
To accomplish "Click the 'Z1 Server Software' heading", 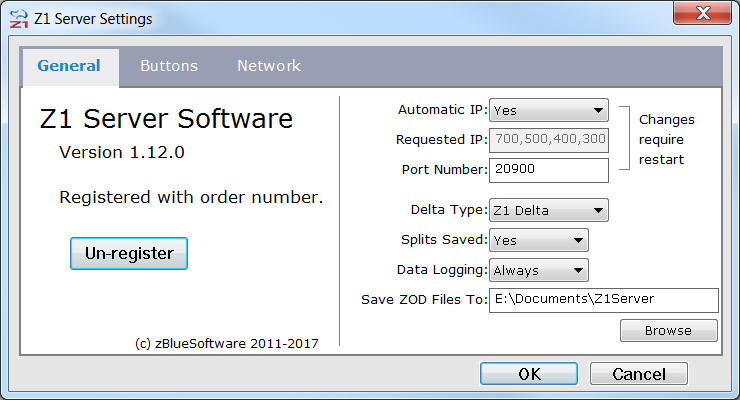I will click(166, 118).
